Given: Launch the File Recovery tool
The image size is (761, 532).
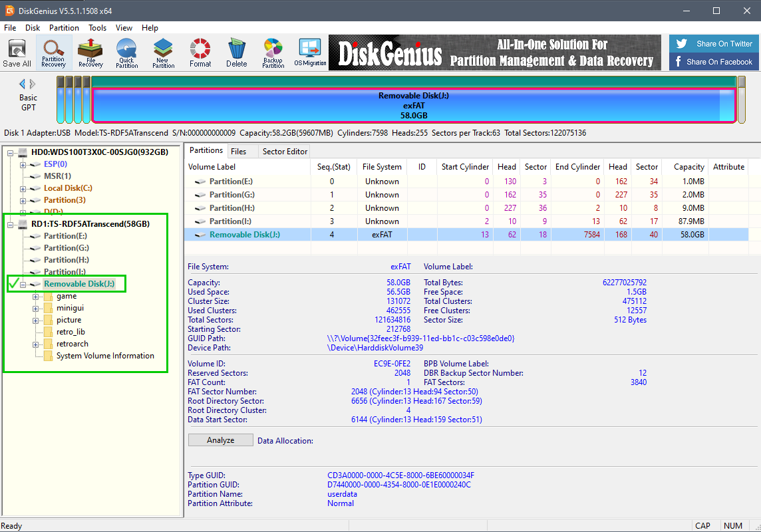Looking at the screenshot, I should pos(90,53).
